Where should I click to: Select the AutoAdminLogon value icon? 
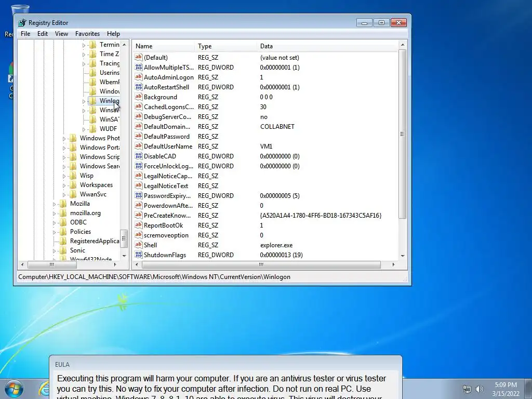tap(138, 77)
